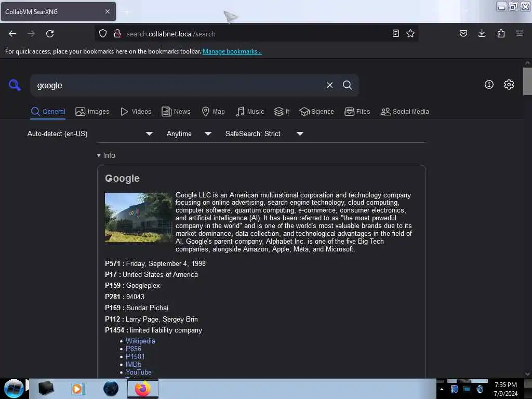Open the Anytime time range dropdown
Image resolution: width=532 pixels, height=399 pixels.
[x=189, y=134]
